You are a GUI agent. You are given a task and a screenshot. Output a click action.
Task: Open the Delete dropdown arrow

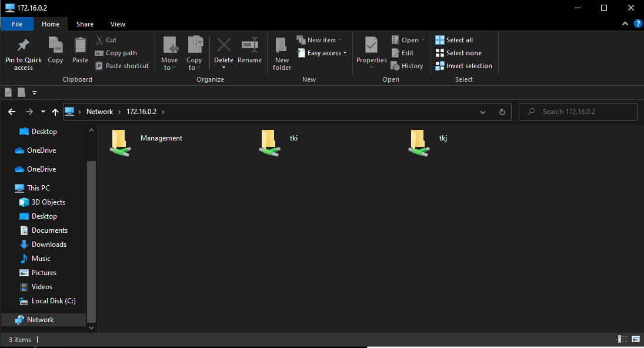[x=224, y=67]
